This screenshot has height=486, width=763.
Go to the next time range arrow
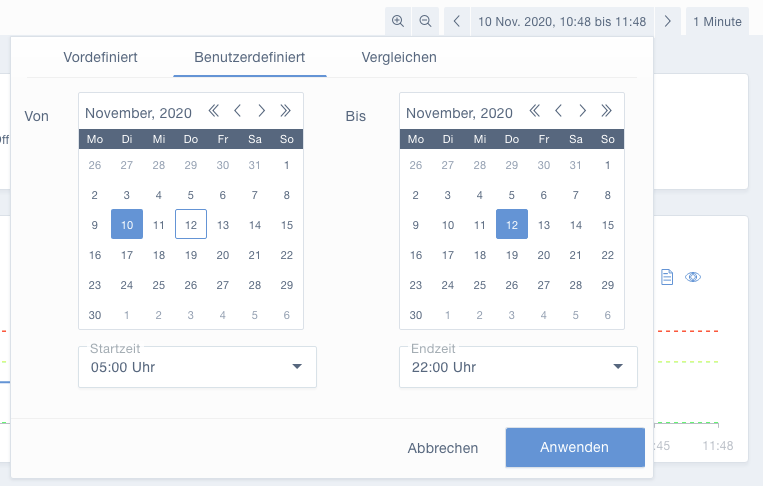coord(668,21)
